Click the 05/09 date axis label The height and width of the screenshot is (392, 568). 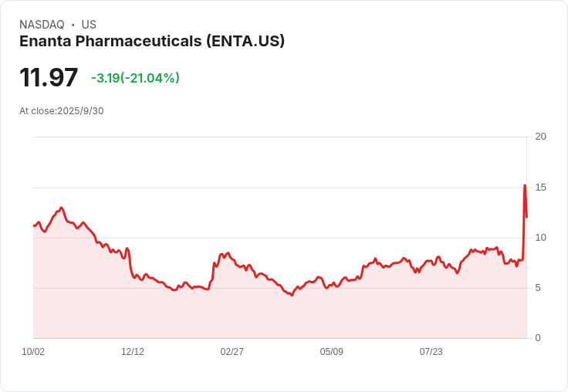point(331,352)
